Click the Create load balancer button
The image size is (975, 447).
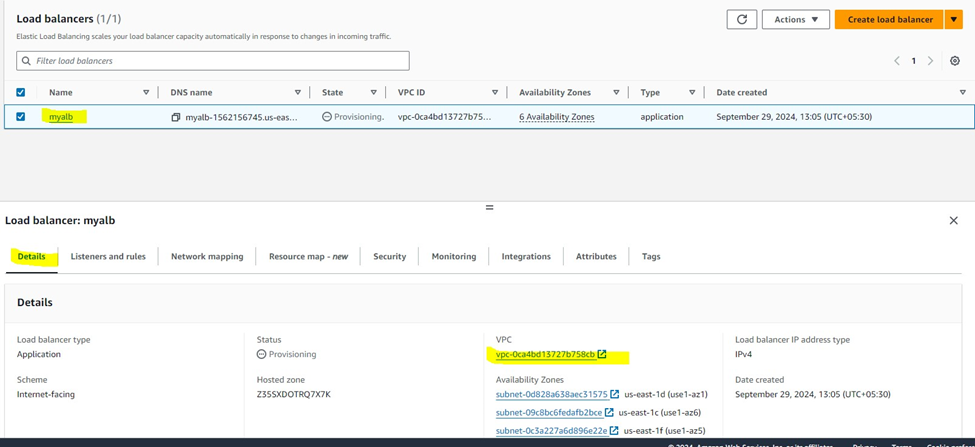889,19
